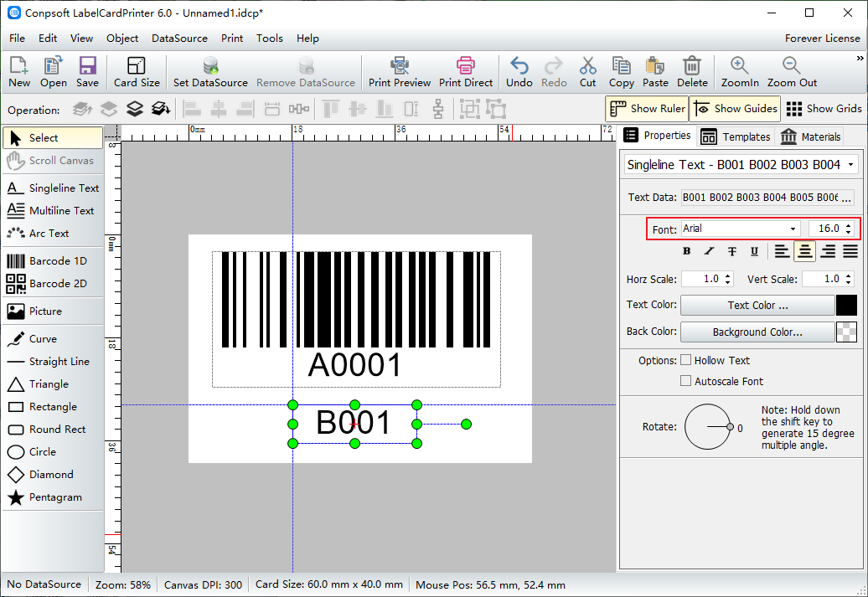Open the DataSource menu
868x597 pixels.
(179, 39)
